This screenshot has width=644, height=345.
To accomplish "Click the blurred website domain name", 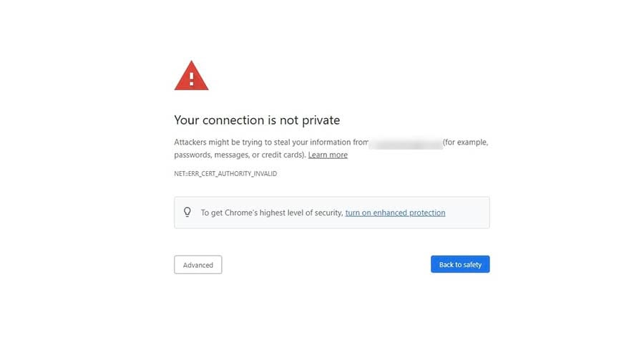I will (406, 143).
